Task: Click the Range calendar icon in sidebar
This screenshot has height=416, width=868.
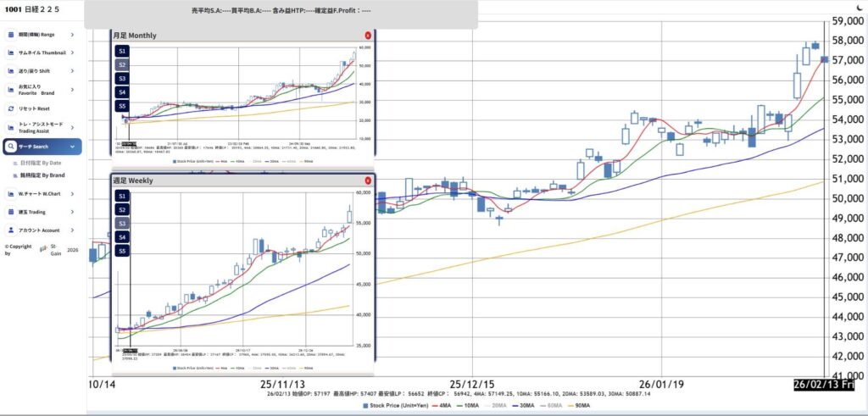Action: [x=11, y=35]
